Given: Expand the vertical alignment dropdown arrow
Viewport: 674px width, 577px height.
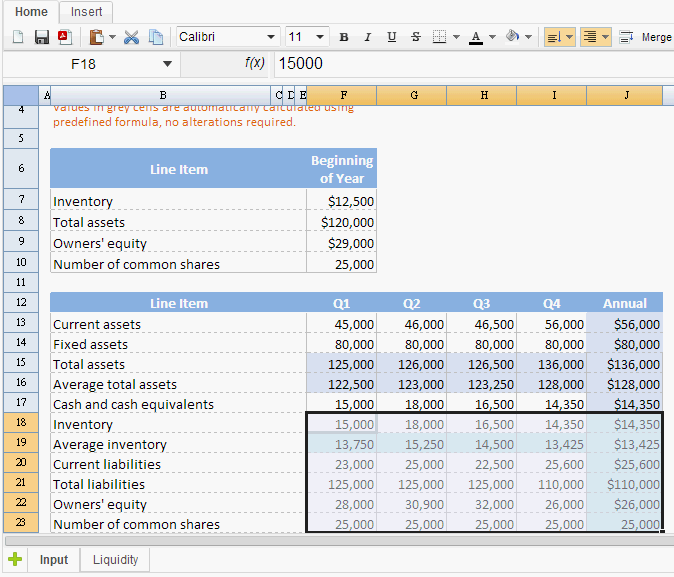Looking at the screenshot, I should 570,37.
